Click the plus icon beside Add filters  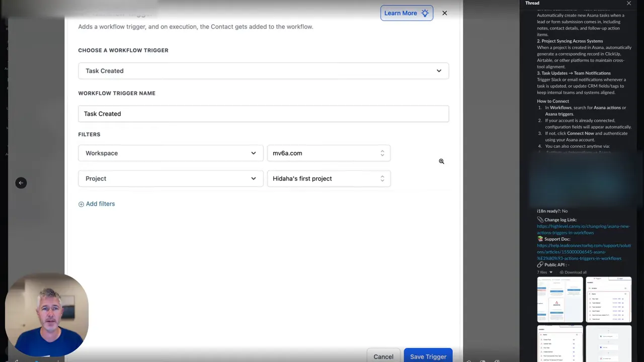(81, 204)
